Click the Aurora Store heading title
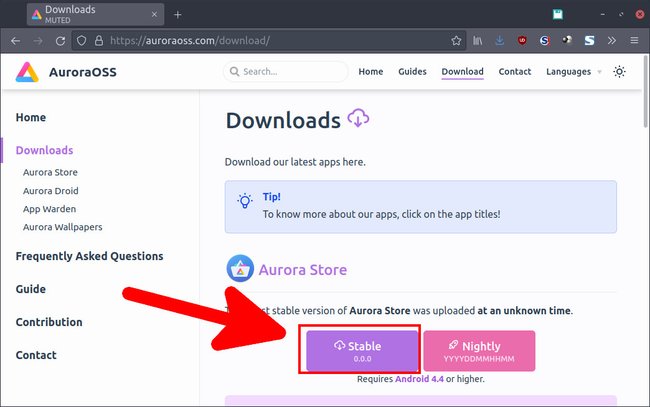The height and width of the screenshot is (407, 650). 303,270
